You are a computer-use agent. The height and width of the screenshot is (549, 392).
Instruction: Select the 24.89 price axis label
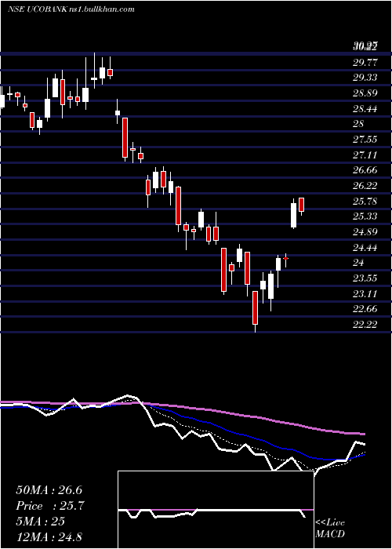pyautogui.click(x=365, y=232)
